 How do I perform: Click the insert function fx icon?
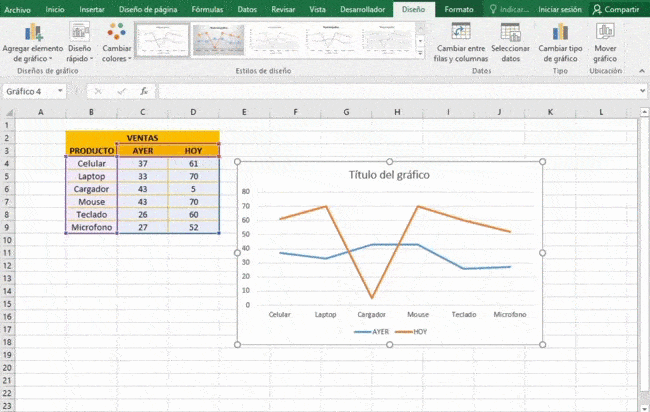[x=144, y=91]
